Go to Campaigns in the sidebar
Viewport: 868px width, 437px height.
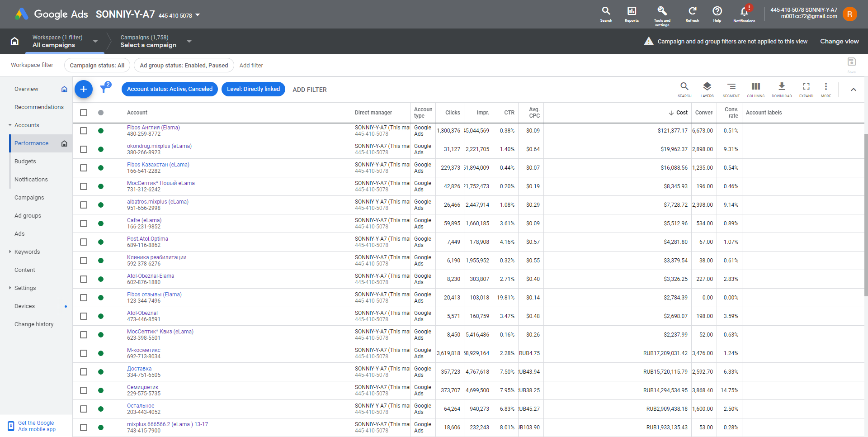click(x=29, y=198)
